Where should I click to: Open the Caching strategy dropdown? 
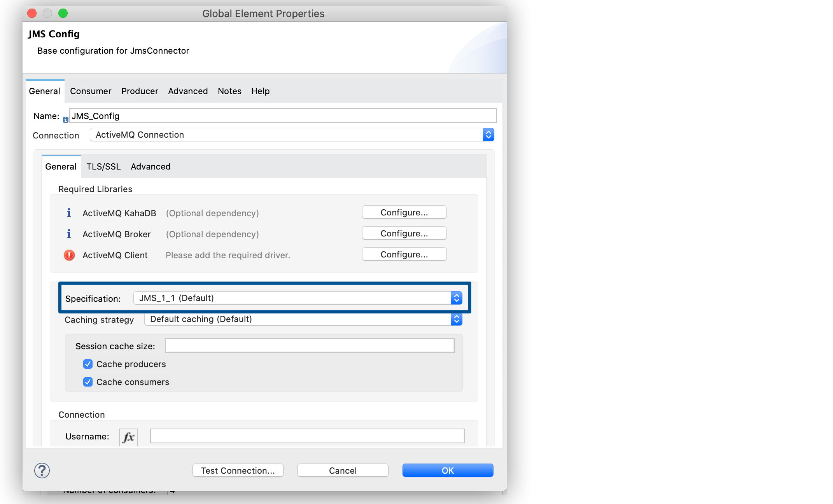pos(457,319)
